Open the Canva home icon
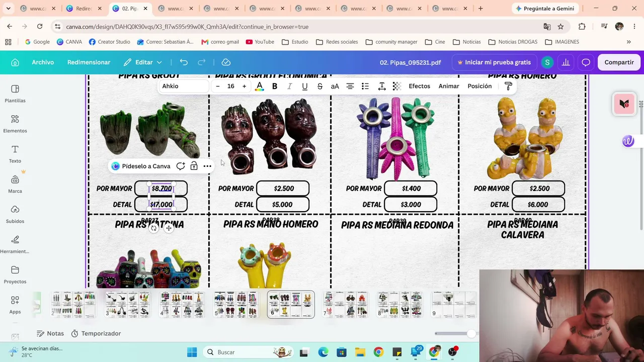Screen dimensions: 644x362 tap(15, 62)
